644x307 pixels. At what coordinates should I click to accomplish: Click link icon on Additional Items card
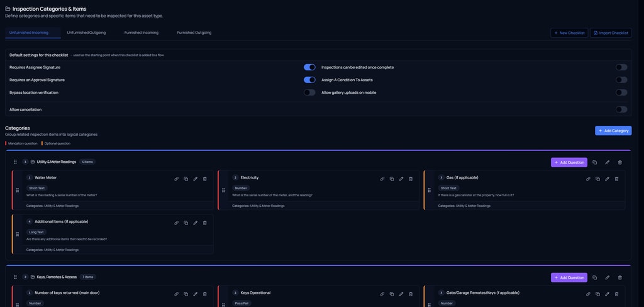pyautogui.click(x=176, y=223)
